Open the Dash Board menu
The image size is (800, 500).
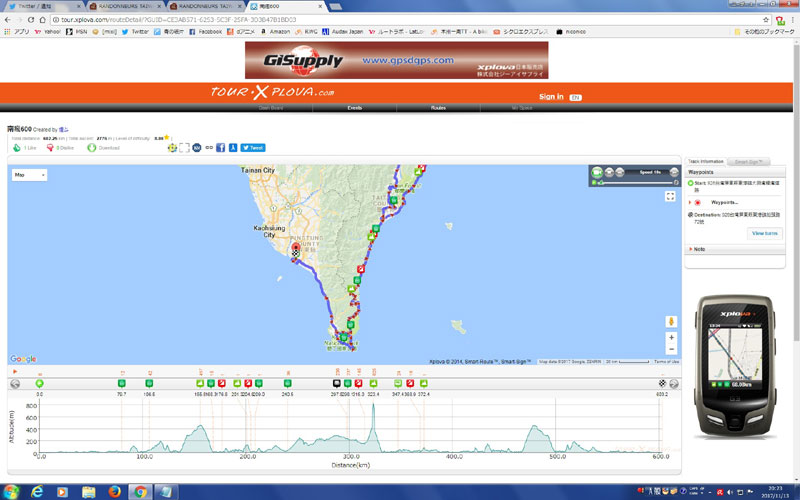270,108
